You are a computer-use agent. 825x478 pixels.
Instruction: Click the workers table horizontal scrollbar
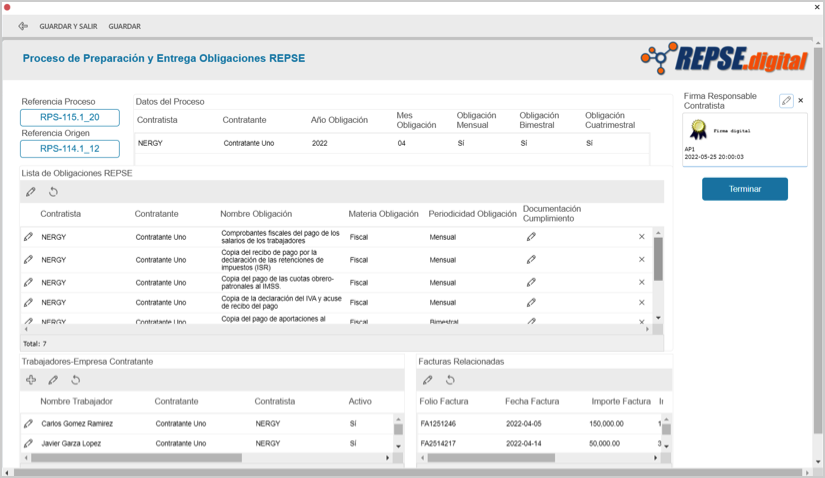pos(136,458)
